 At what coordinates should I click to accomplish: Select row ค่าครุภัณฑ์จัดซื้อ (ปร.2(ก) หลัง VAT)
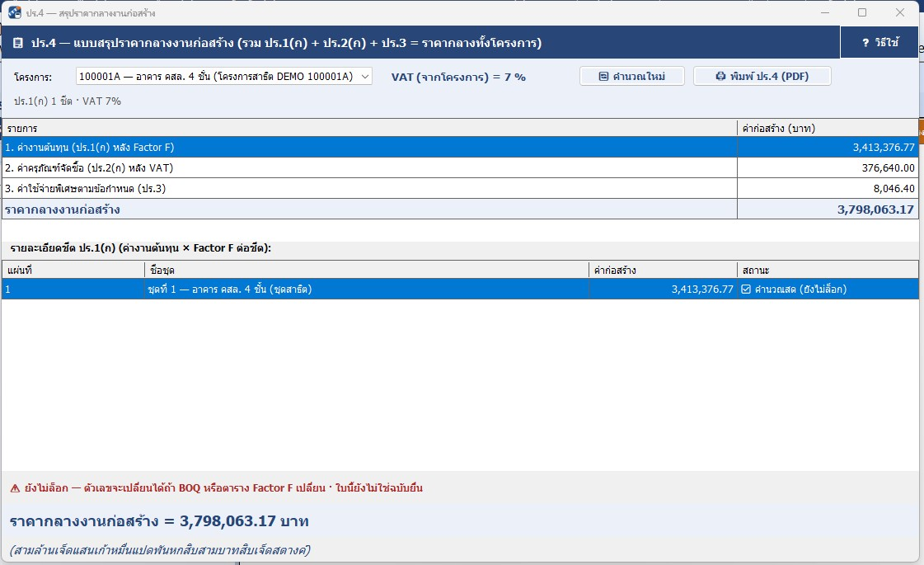coord(460,168)
